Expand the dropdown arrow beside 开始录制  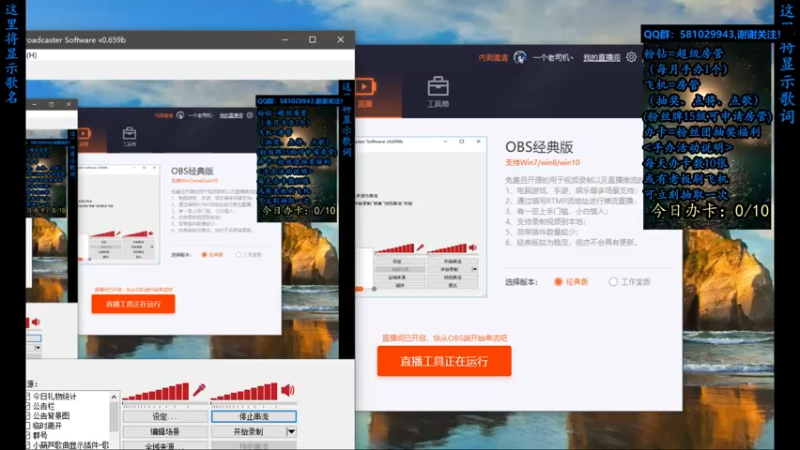coord(291,432)
